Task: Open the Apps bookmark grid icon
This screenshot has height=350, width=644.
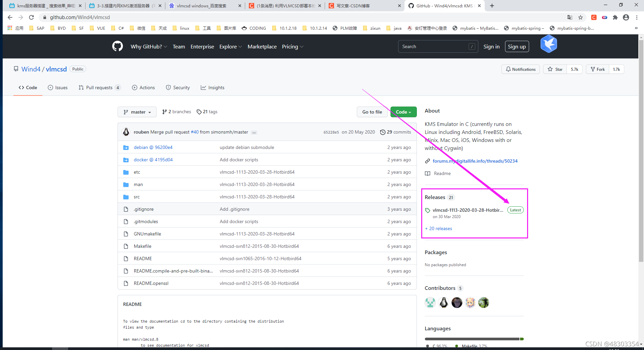Action: click(10, 28)
